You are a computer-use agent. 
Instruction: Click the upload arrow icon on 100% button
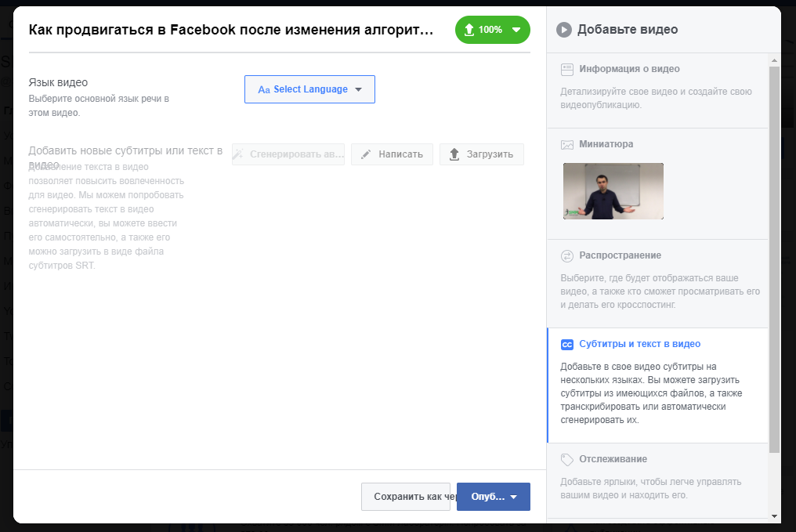(469, 30)
